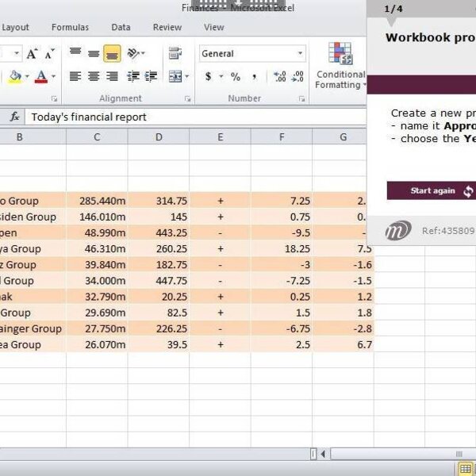Apply red Font Color
The height and width of the screenshot is (476, 476).
click(41, 76)
